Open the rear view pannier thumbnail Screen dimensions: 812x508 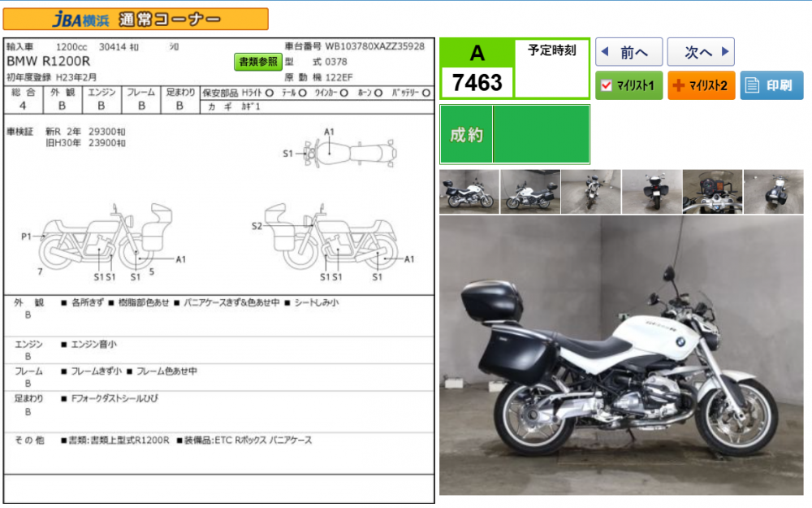[652, 191]
